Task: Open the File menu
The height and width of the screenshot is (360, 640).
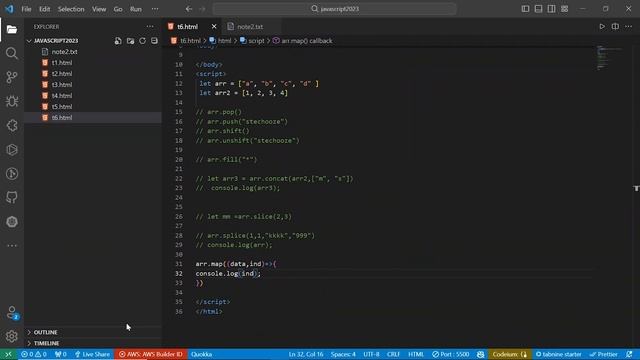Action: click(27, 9)
